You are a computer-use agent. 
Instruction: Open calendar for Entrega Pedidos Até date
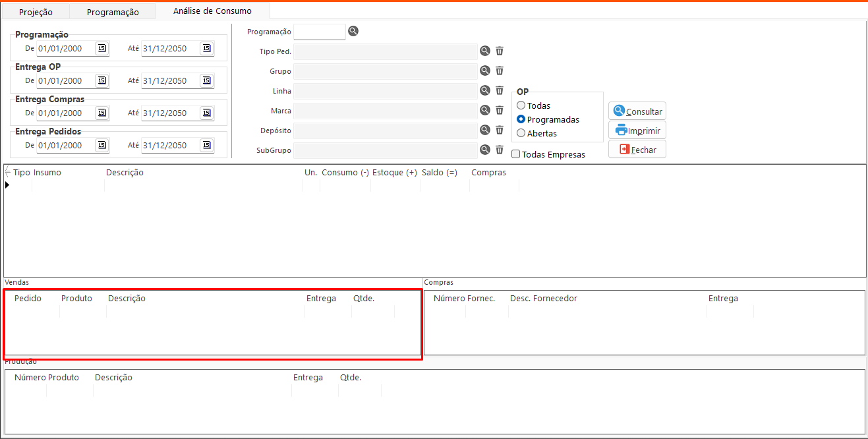point(206,145)
